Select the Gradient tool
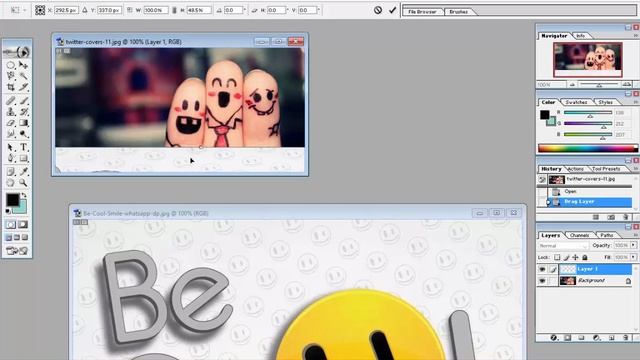Image resolution: width=640 pixels, height=360 pixels. pos(24,122)
